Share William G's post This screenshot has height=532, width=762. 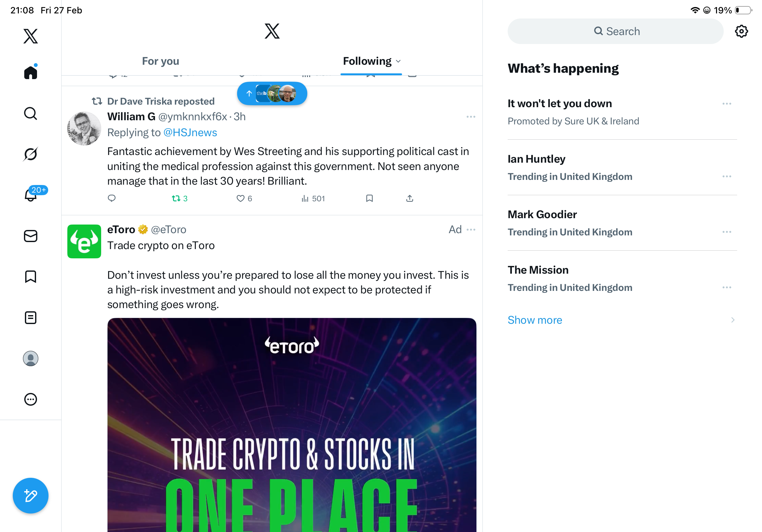409,198
